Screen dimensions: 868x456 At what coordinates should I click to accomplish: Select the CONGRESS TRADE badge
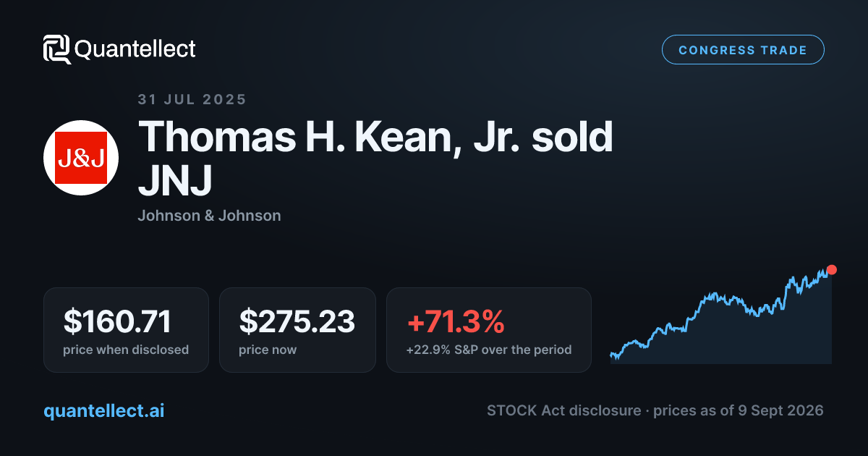click(x=743, y=50)
